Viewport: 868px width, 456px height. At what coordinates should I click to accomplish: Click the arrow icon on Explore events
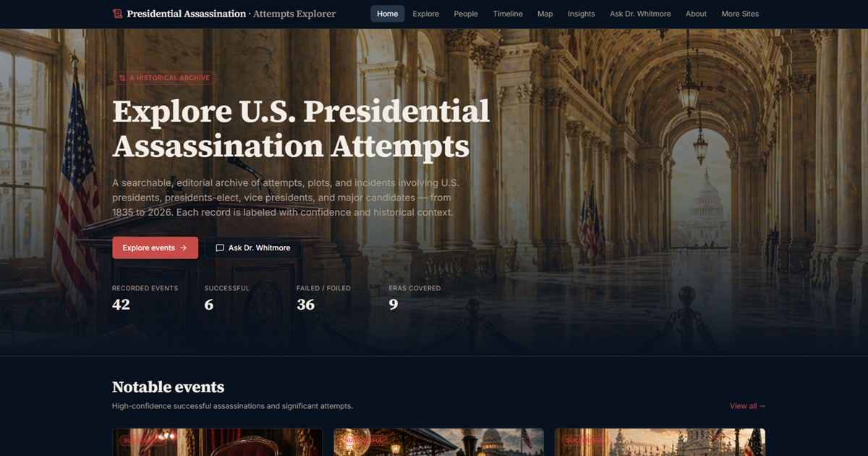pos(183,248)
